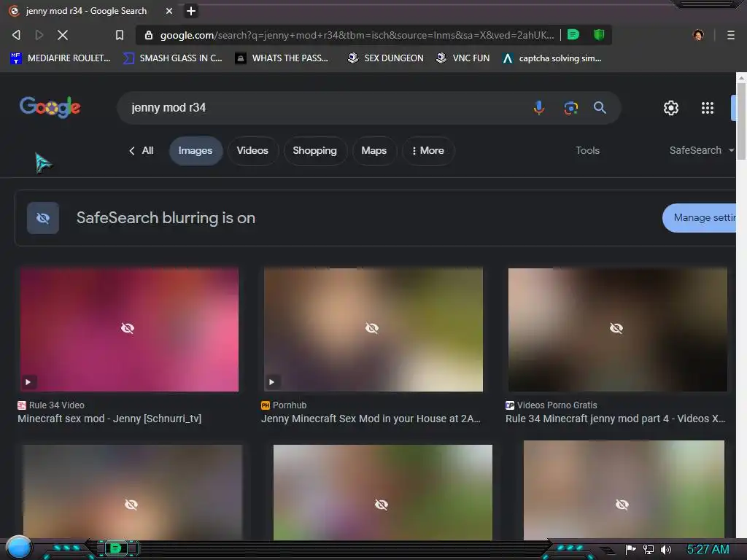747x560 pixels.
Task: Start voice search with the microphone
Action: (539, 108)
